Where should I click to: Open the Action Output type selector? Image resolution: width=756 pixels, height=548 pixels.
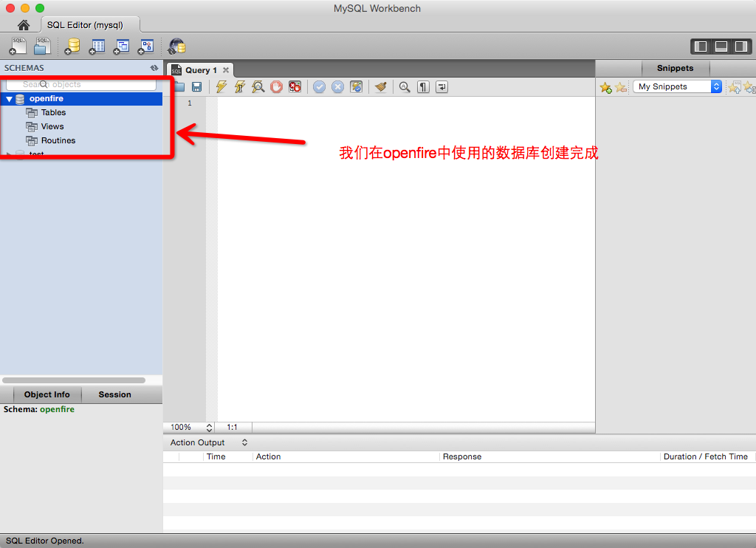(x=208, y=442)
